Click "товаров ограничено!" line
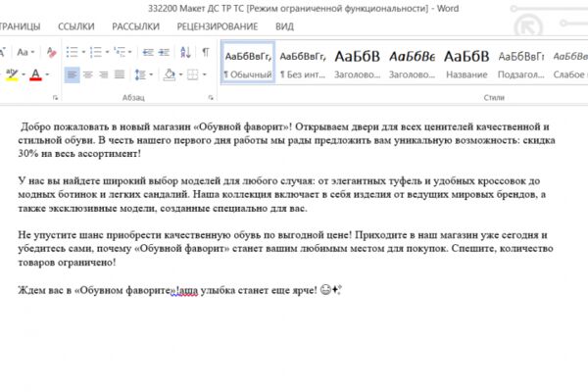 click(x=67, y=263)
